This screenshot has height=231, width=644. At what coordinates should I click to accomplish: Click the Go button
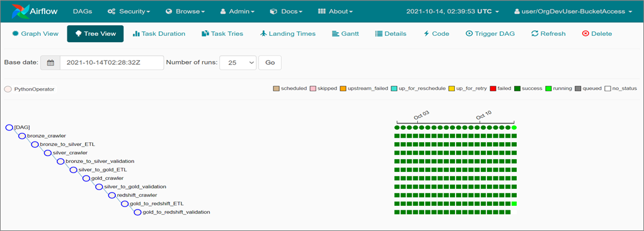tap(270, 63)
